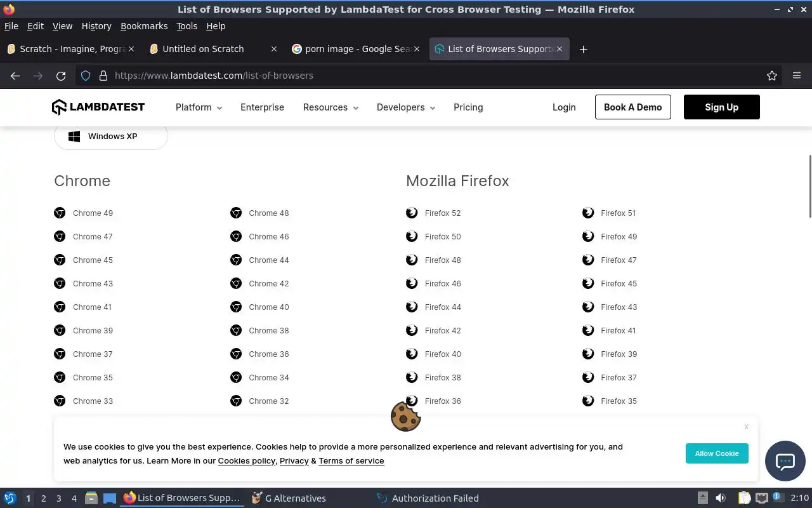The width and height of the screenshot is (812, 508).
Task: Dismiss the cookie banner with the x
Action: point(746,427)
